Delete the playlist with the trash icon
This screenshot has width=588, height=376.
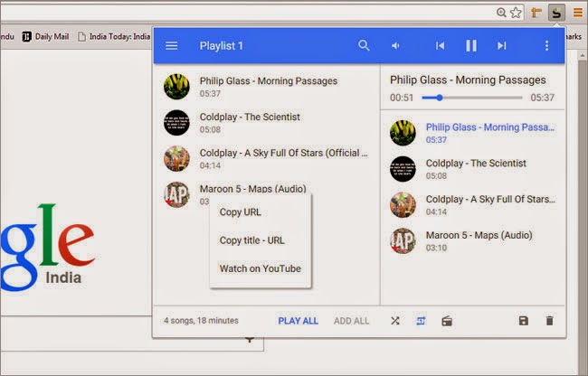click(x=549, y=321)
